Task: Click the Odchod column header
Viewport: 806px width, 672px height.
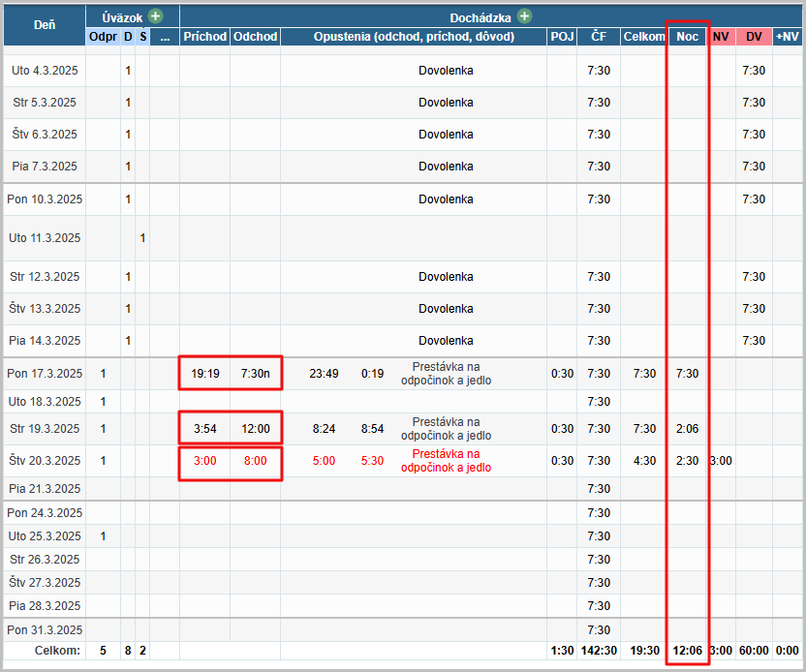Action: click(256, 37)
